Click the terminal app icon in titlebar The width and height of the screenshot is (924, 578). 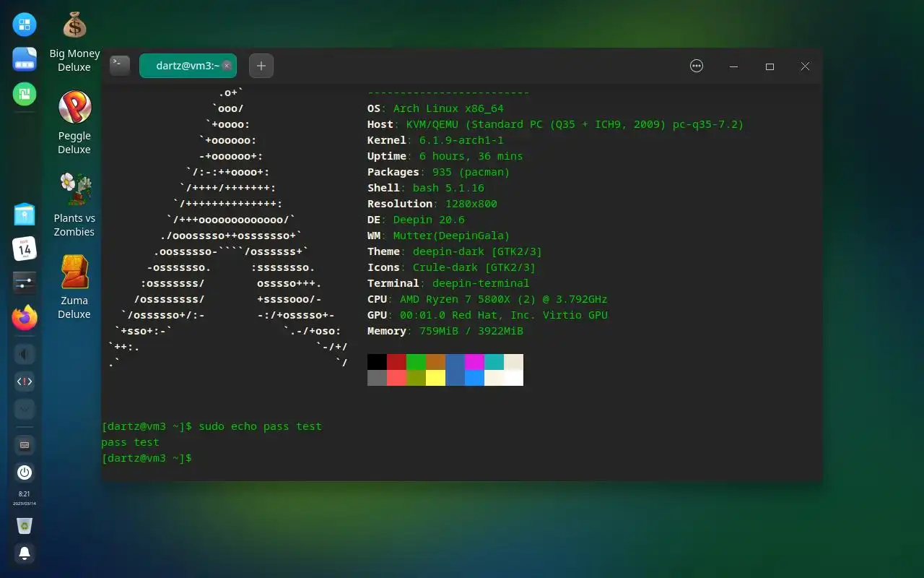click(120, 66)
